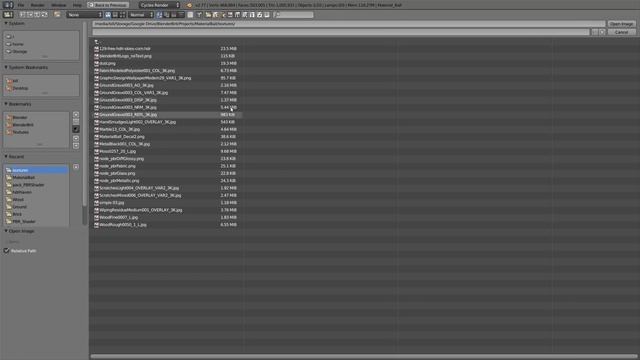
Task: Click the Info editor type icon
Action: click(x=8, y=5)
